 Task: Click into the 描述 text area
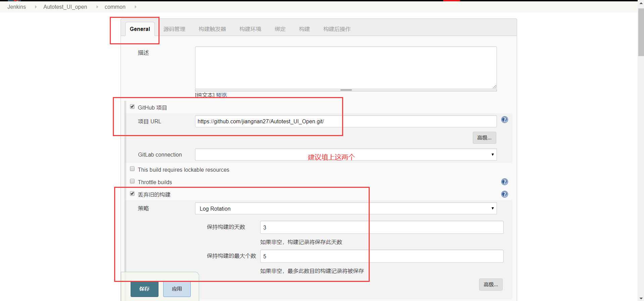click(x=346, y=68)
